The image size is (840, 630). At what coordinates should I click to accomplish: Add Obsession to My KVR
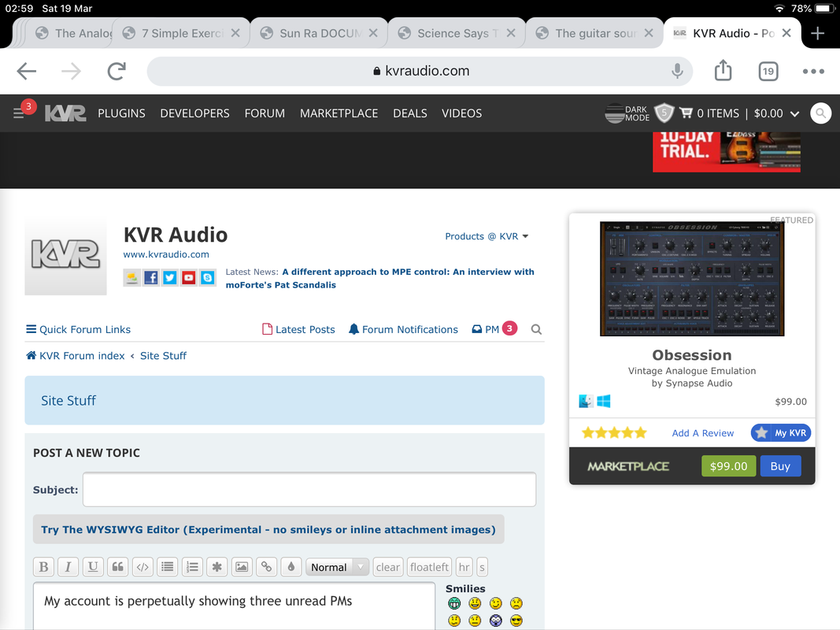(x=780, y=433)
